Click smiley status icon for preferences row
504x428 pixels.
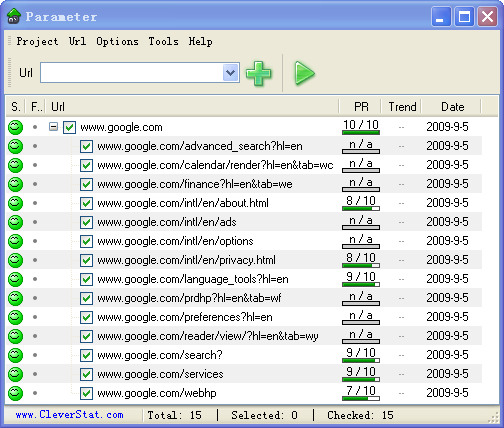pyautogui.click(x=15, y=317)
